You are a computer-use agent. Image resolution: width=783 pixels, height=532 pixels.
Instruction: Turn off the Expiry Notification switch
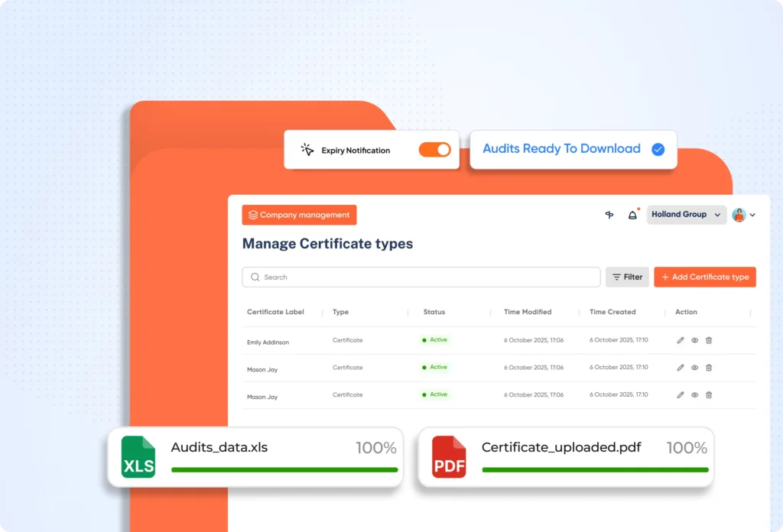[435, 150]
